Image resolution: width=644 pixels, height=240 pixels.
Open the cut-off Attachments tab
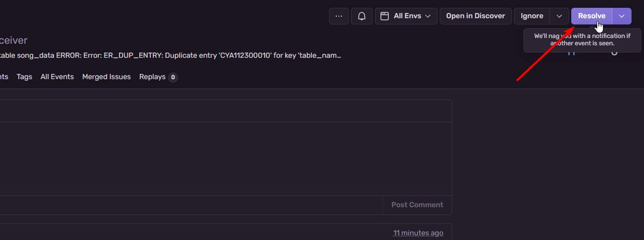(4, 77)
